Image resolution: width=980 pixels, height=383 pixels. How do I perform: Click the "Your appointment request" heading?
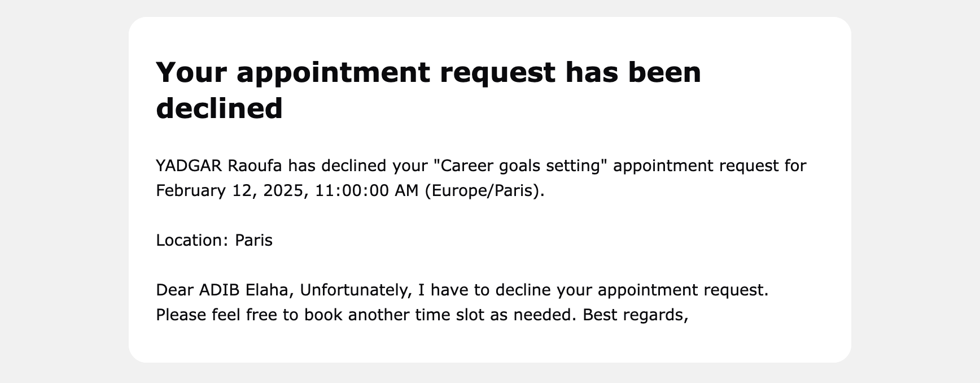coord(356,72)
